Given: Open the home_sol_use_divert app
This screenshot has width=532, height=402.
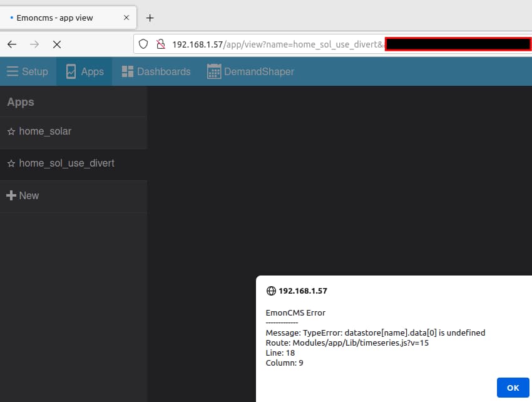Looking at the screenshot, I should (73, 163).
